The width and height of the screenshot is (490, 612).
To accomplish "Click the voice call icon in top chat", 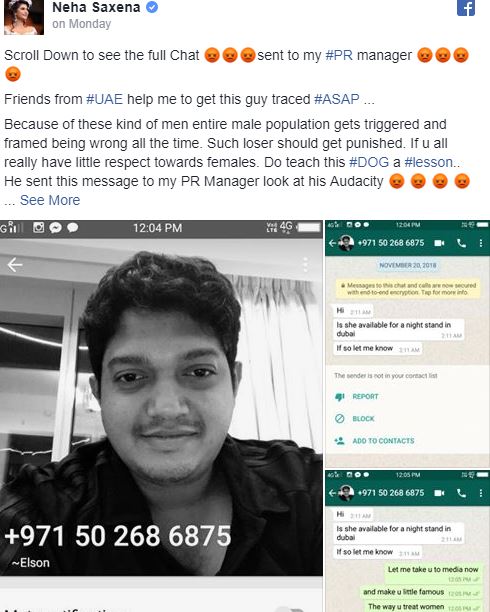I will (461, 243).
